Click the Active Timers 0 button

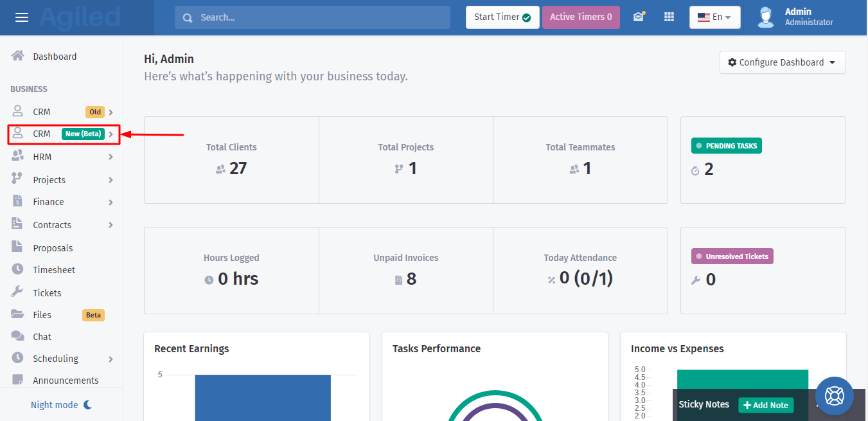(580, 17)
